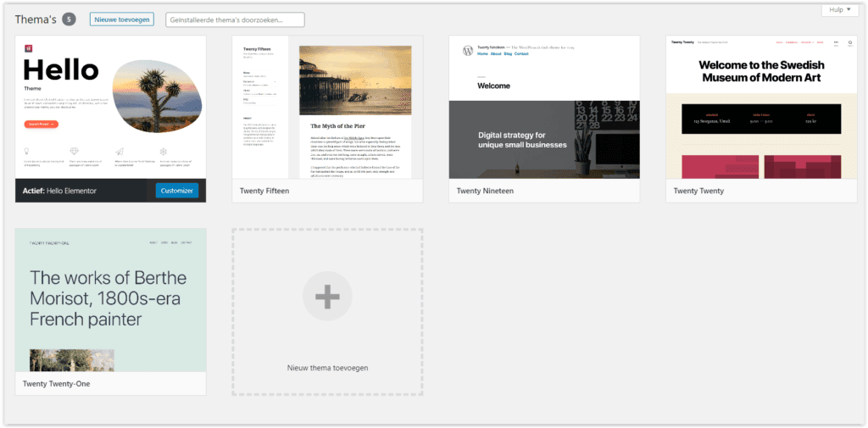Select the Twenty Fifteen theme thumbnail
Viewport: 868px width, 428px height.
click(327, 107)
